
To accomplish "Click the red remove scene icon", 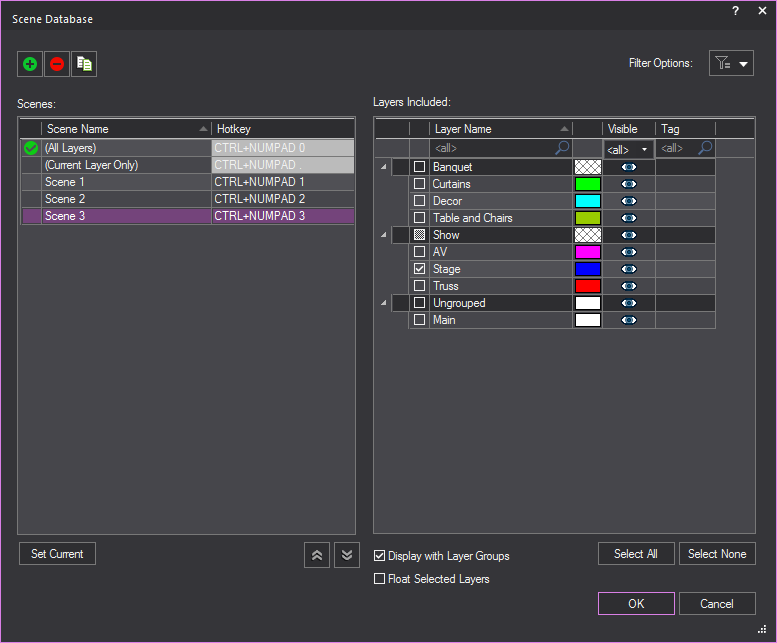I will [x=57, y=64].
